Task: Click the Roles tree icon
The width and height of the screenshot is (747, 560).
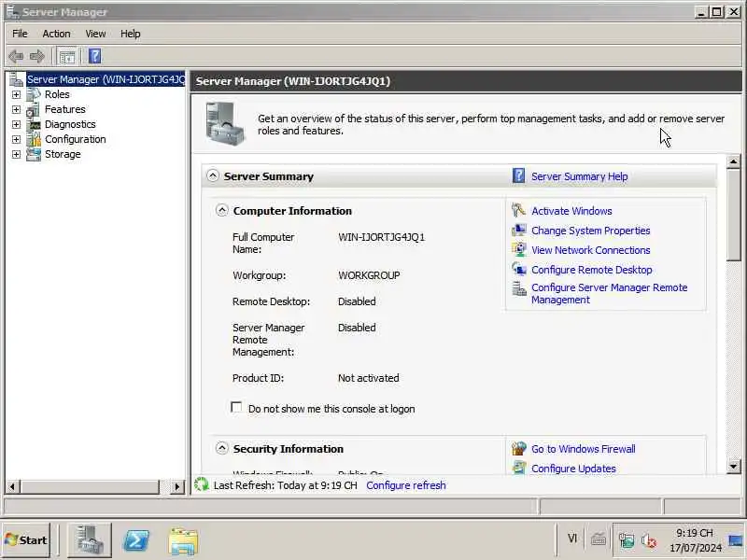Action: [34, 94]
